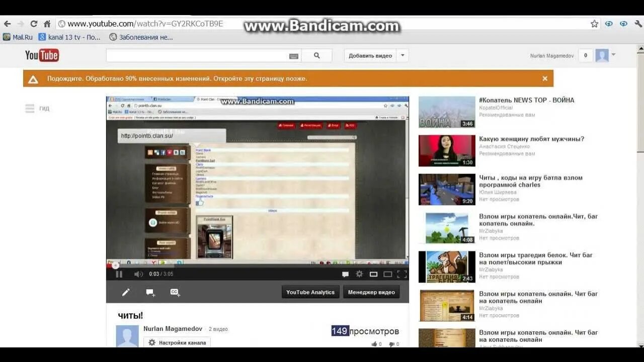
Task: Open thumbnail with 4:14 duration
Action: pos(447,306)
